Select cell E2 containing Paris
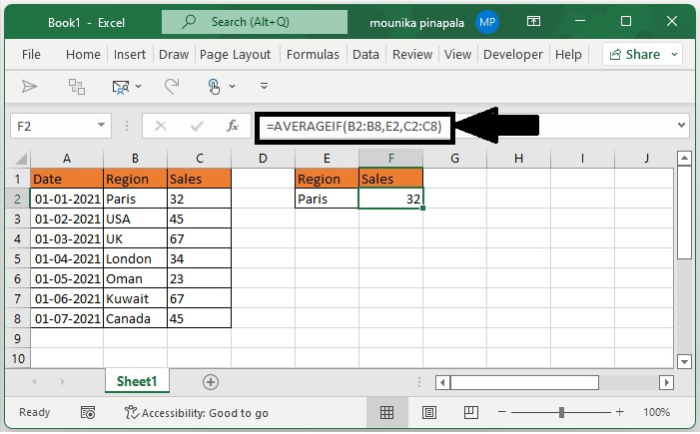This screenshot has width=700, height=434. click(x=327, y=199)
